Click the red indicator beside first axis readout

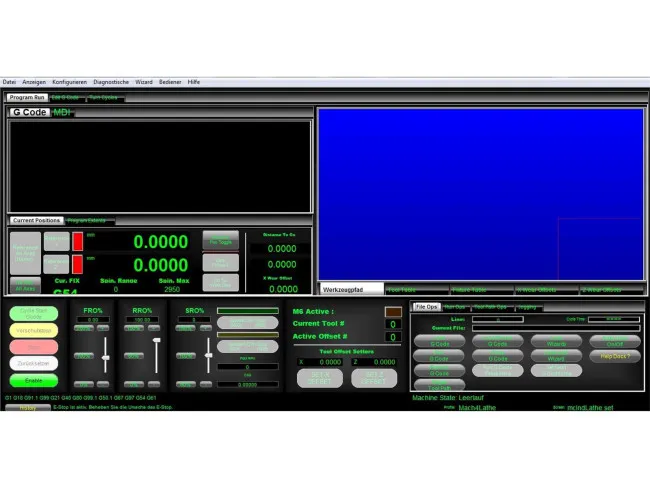click(78, 241)
